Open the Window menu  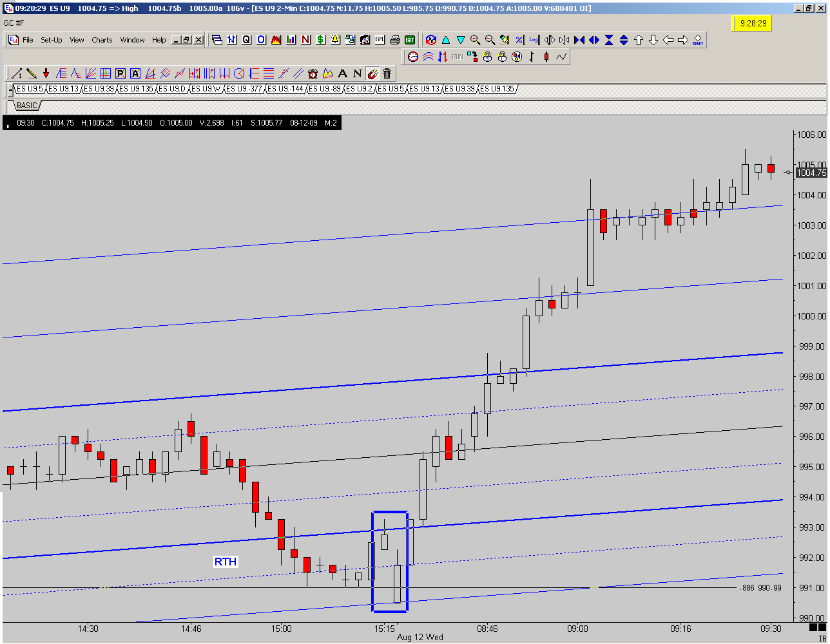coord(132,40)
